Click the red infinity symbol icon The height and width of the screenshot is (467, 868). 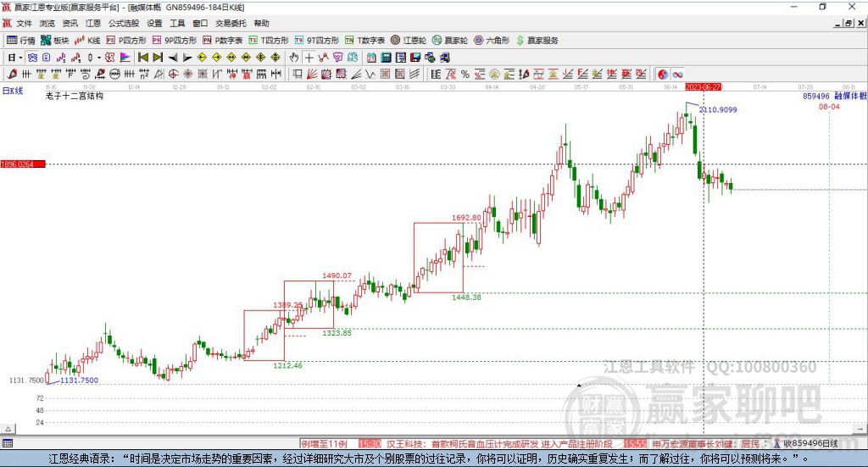tap(677, 74)
